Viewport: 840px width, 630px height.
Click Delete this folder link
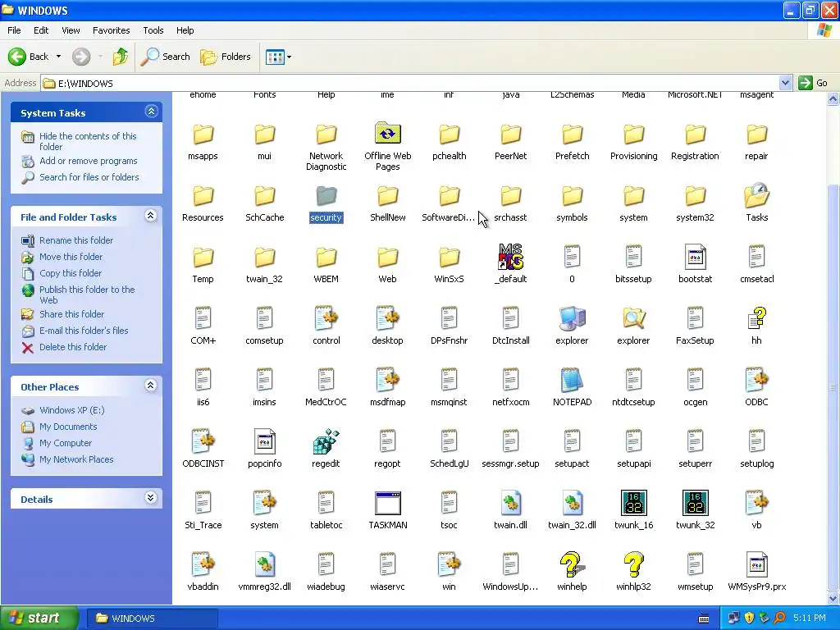pyautogui.click(x=73, y=347)
